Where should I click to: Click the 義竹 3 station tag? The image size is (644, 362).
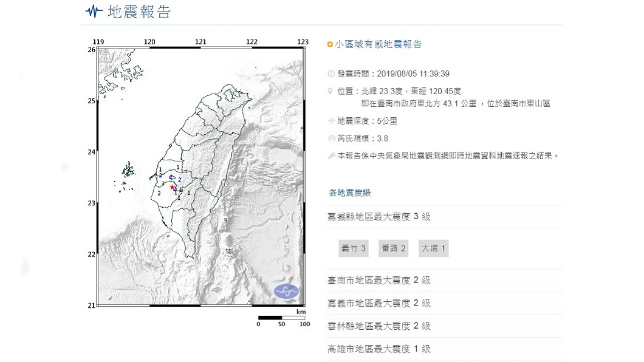[353, 248]
